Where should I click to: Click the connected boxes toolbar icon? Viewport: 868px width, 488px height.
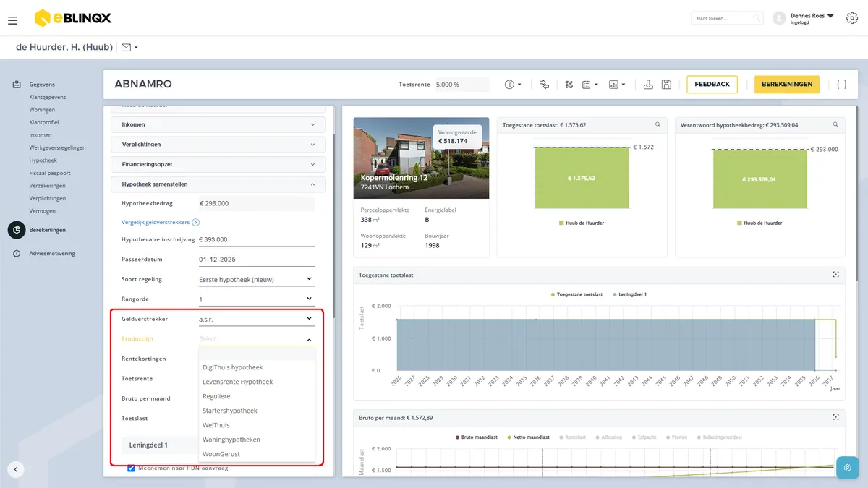(x=544, y=85)
